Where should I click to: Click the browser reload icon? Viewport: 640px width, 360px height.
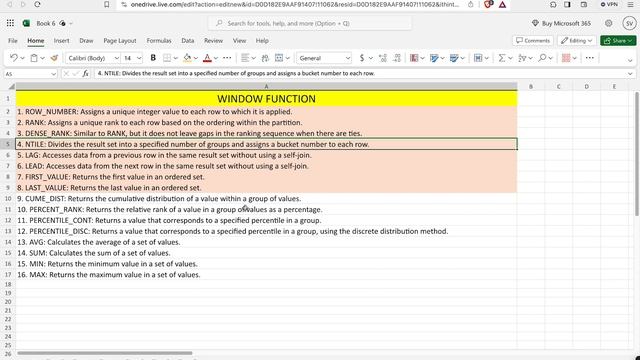tap(37, 4)
